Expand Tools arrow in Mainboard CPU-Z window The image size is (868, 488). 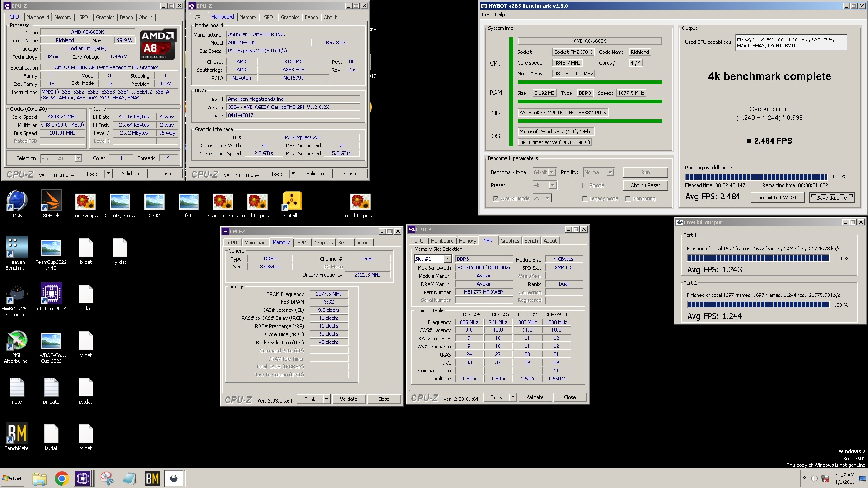tap(293, 174)
